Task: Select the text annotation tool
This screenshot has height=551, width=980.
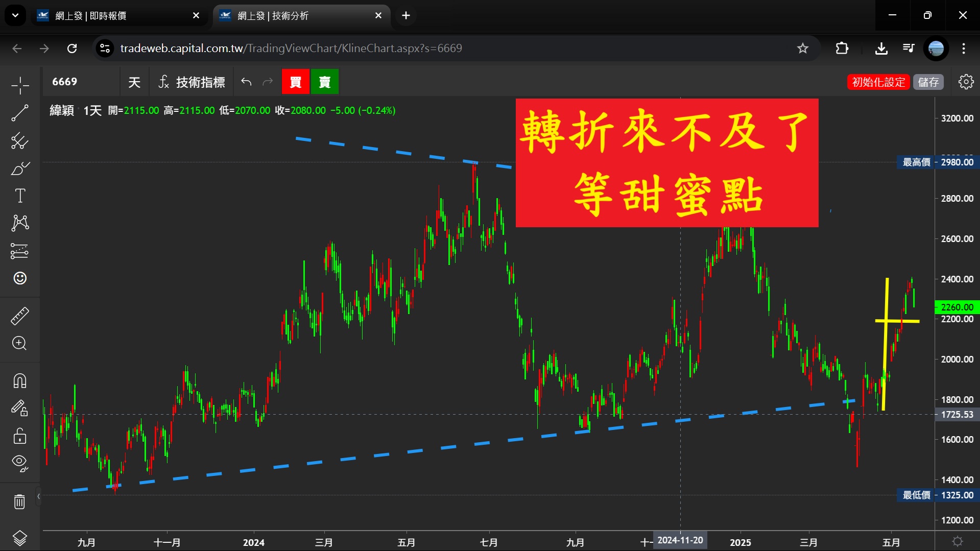Action: coord(20,196)
